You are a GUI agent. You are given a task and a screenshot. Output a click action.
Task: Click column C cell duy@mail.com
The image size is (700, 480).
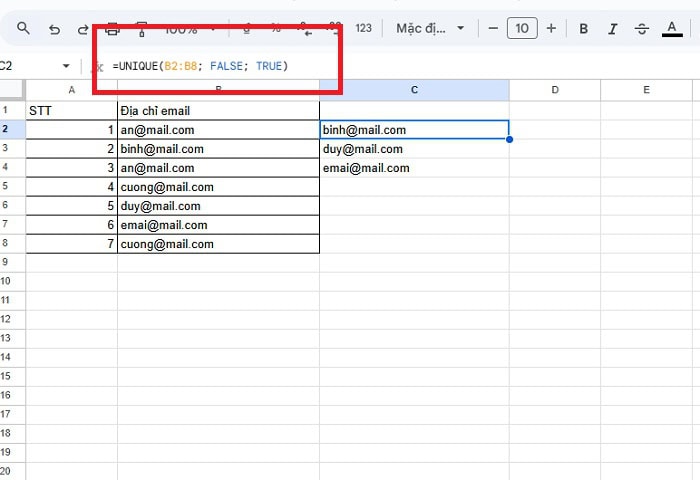pyautogui.click(x=414, y=149)
